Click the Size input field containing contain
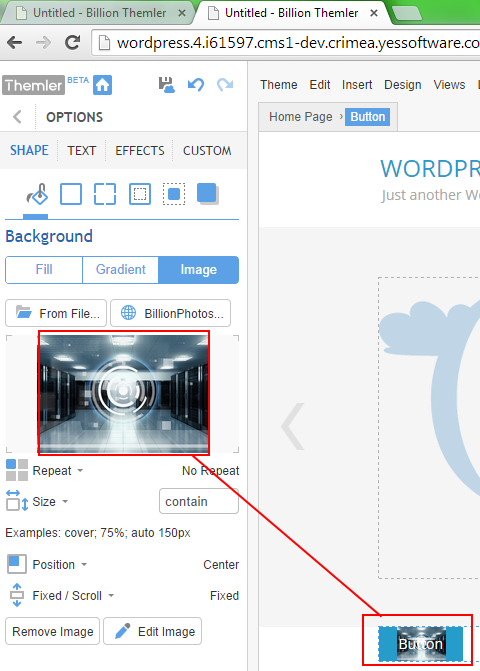Screen dimensions: 480x671 pos(199,501)
